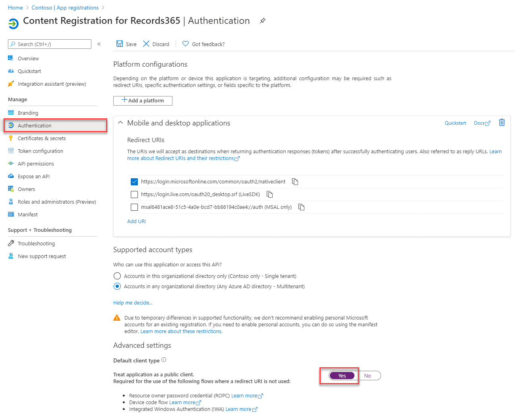Copy the nativeclient redirect URI
The width and height of the screenshot is (515, 420).
[295, 181]
